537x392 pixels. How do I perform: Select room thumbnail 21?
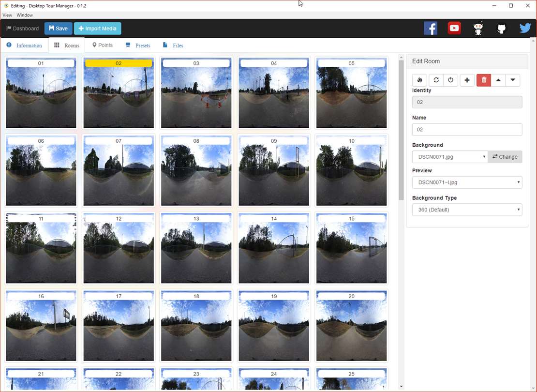(41, 379)
